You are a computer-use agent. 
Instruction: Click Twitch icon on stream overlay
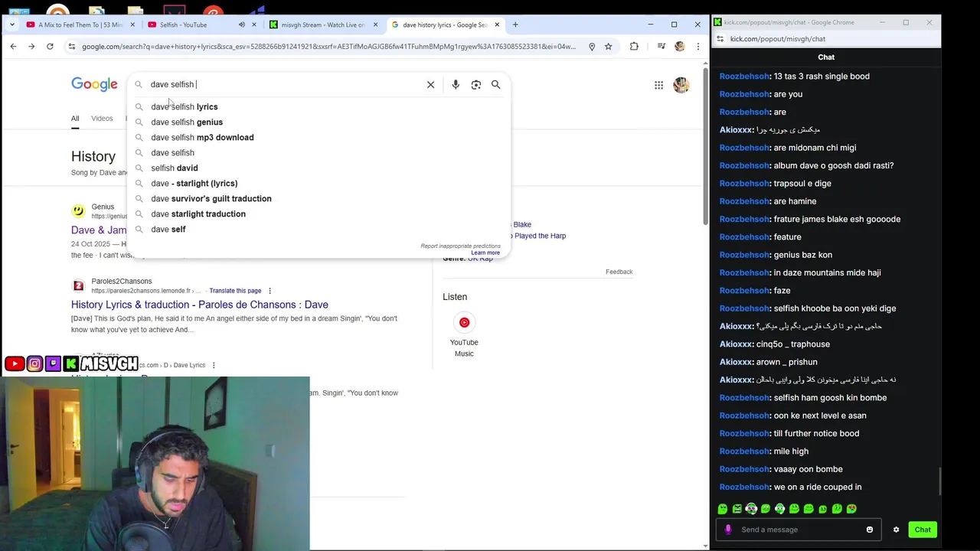53,364
